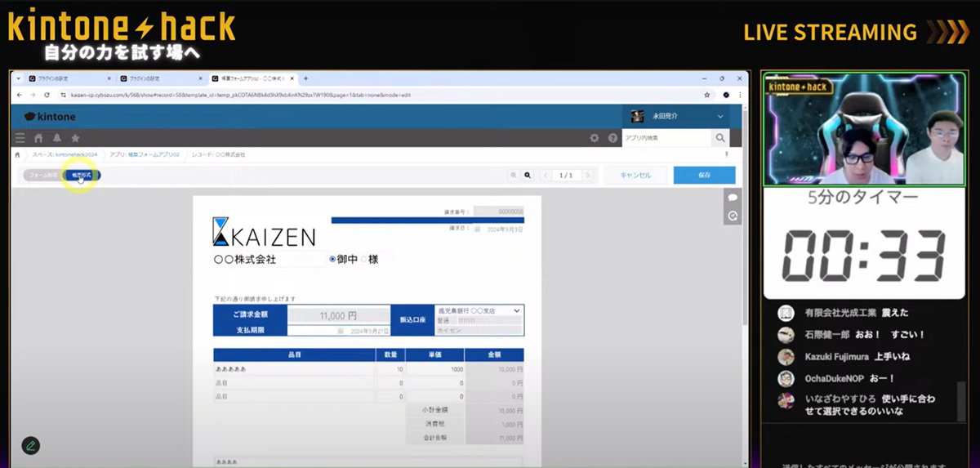Open the 支払期限 date picker

click(x=341, y=331)
